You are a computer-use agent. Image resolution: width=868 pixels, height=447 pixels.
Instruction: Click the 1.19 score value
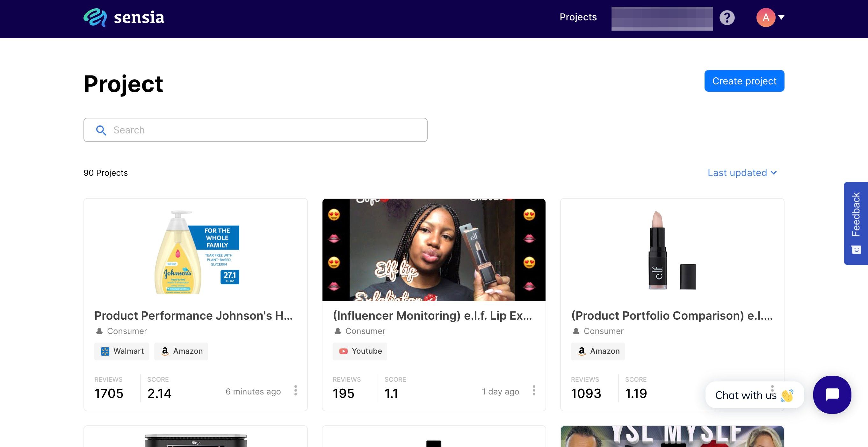tap(636, 394)
